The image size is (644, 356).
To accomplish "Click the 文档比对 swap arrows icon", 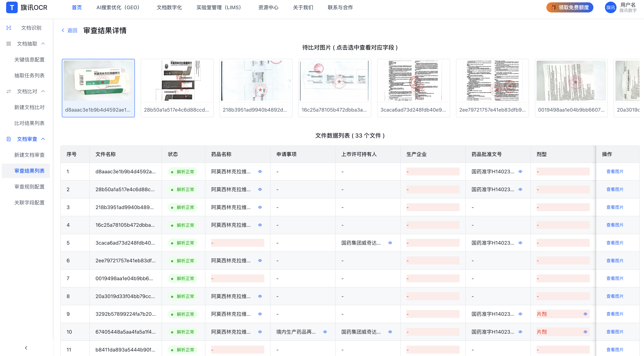I will (x=9, y=91).
